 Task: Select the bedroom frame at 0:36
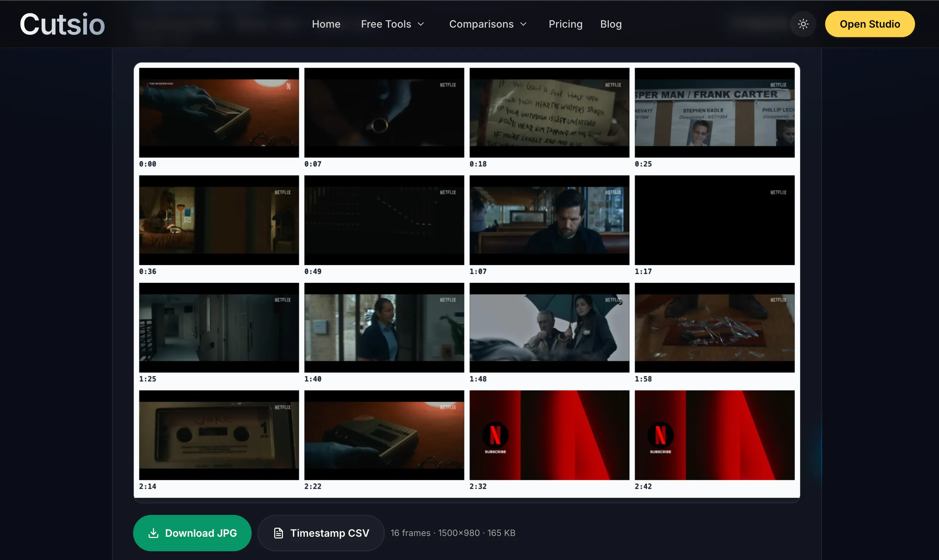click(219, 220)
